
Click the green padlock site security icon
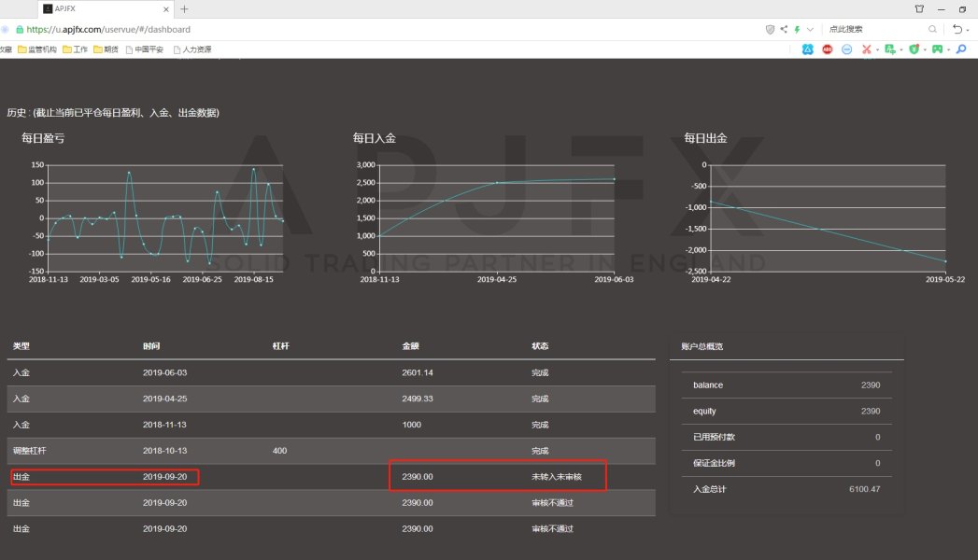[x=20, y=29]
